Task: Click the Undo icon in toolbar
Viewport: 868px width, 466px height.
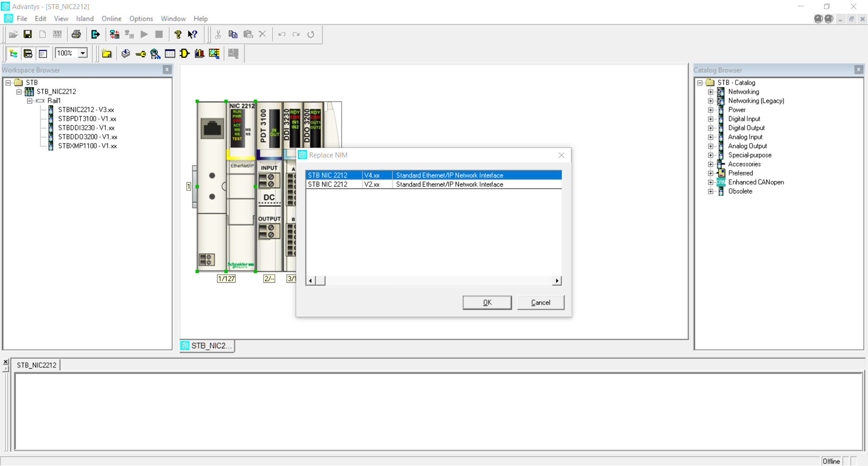Action: click(x=282, y=34)
